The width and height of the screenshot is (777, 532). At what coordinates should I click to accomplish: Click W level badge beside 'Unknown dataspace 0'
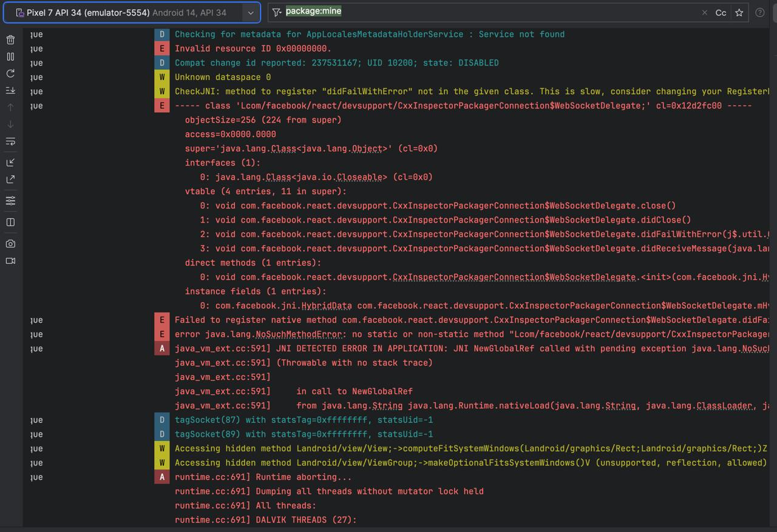click(x=161, y=77)
